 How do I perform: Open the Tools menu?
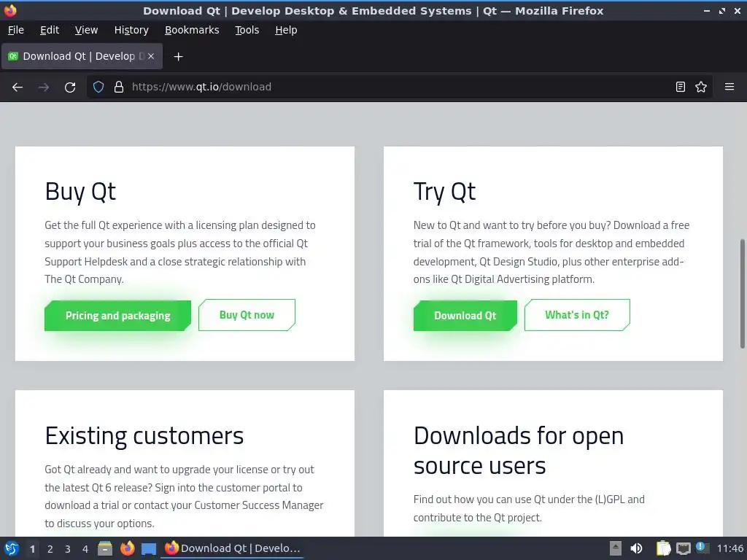[247, 30]
